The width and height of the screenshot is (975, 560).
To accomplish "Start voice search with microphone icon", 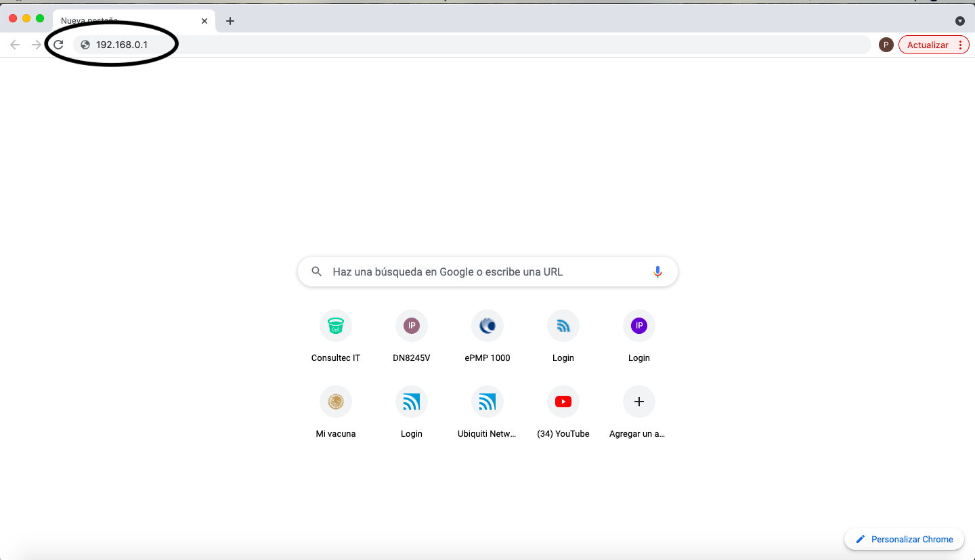I will coord(657,272).
